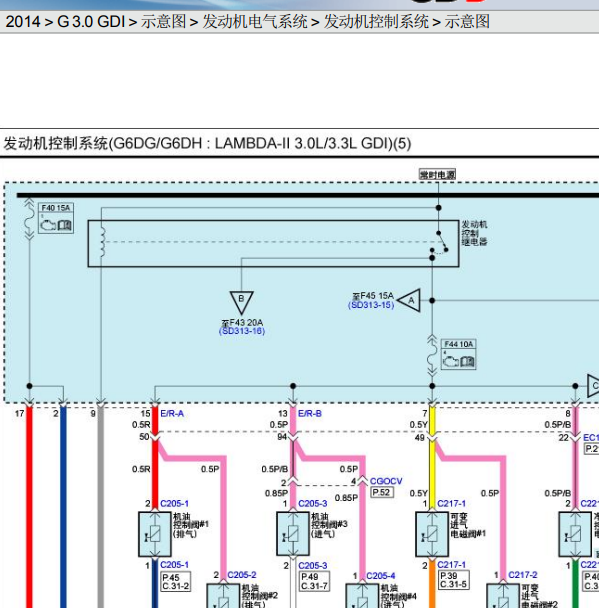Open connector link C205-1 above valve #1
Viewport: 599px width, 608px height.
pyautogui.click(x=174, y=503)
